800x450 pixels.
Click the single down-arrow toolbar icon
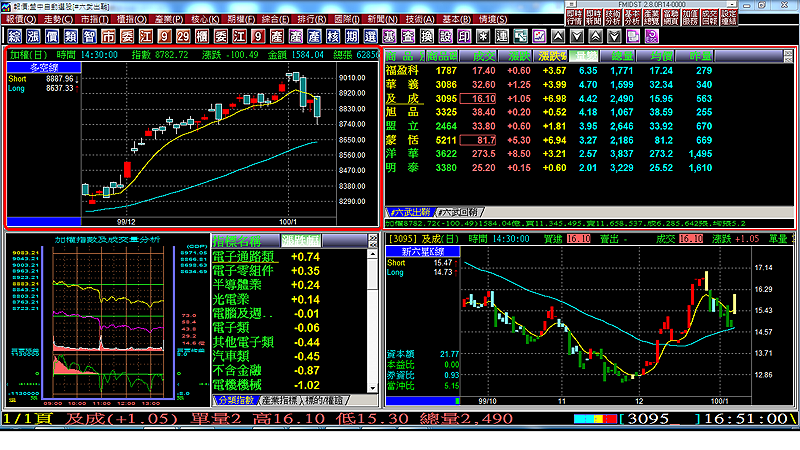pyautogui.click(x=577, y=36)
